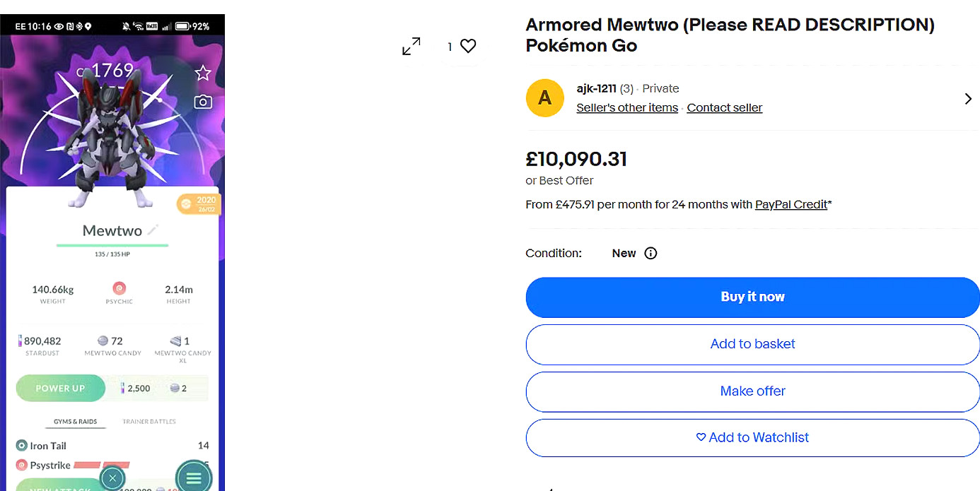The height and width of the screenshot is (491, 980).
Task: Tap the favorite star on Mewtwo screen
Action: tap(203, 73)
